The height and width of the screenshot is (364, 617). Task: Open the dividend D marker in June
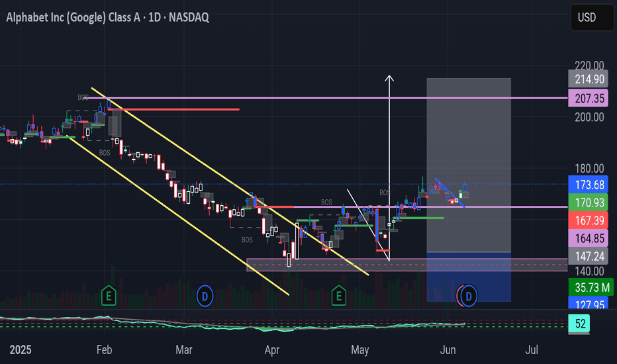click(469, 296)
